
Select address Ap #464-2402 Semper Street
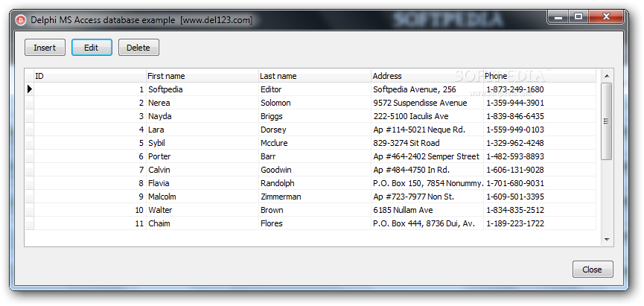coord(427,156)
